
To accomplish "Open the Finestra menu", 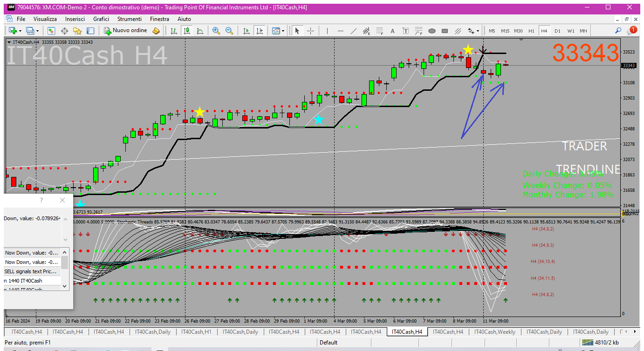I will [x=159, y=19].
